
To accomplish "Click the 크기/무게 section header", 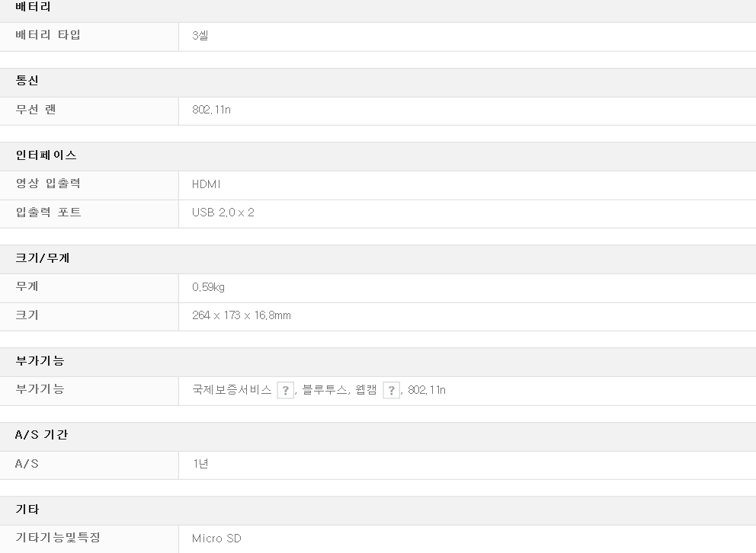I will (x=43, y=258).
